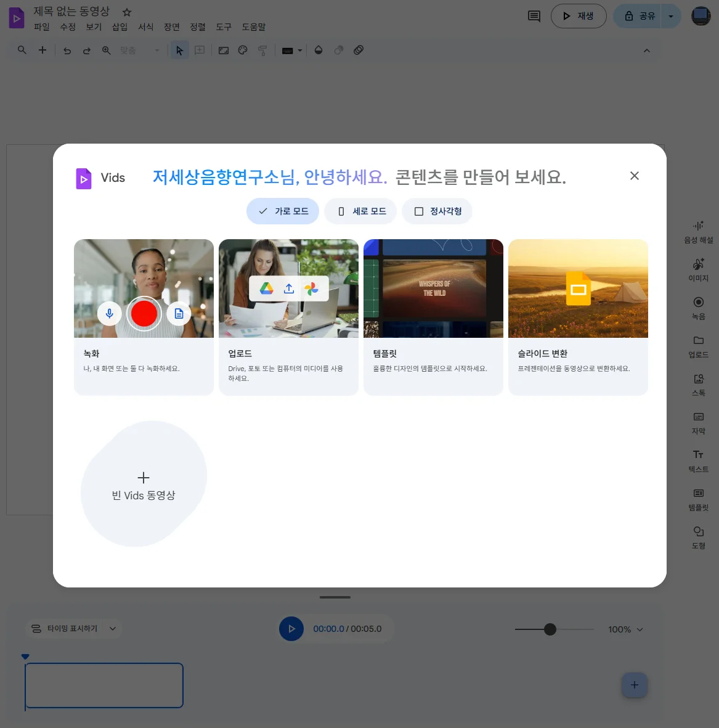Open the 스톡 stock media sidebar panel
The height and width of the screenshot is (728, 719).
pyautogui.click(x=698, y=384)
